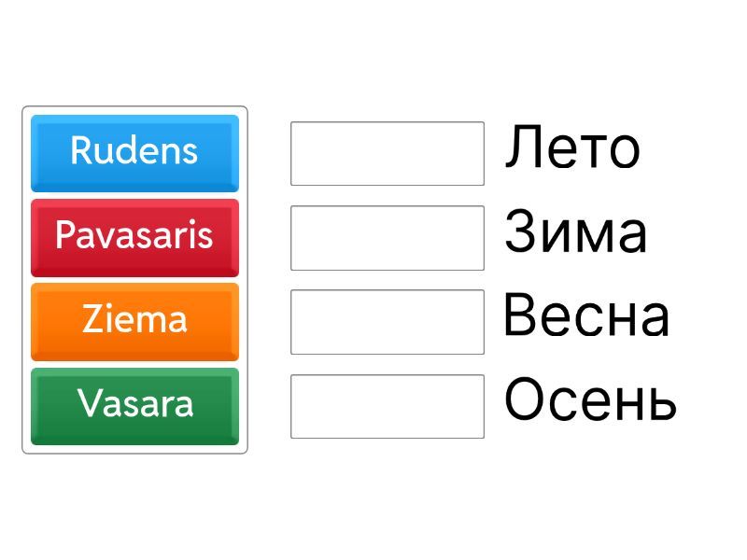This screenshot has width=747, height=560.
Task: Click the bottommost empty drop slot
Action: (387, 406)
